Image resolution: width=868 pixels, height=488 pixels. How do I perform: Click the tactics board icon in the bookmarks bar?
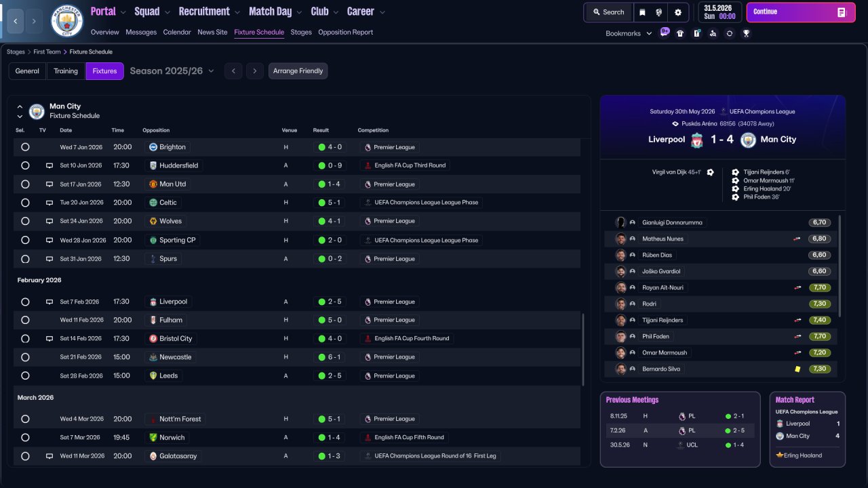click(696, 33)
